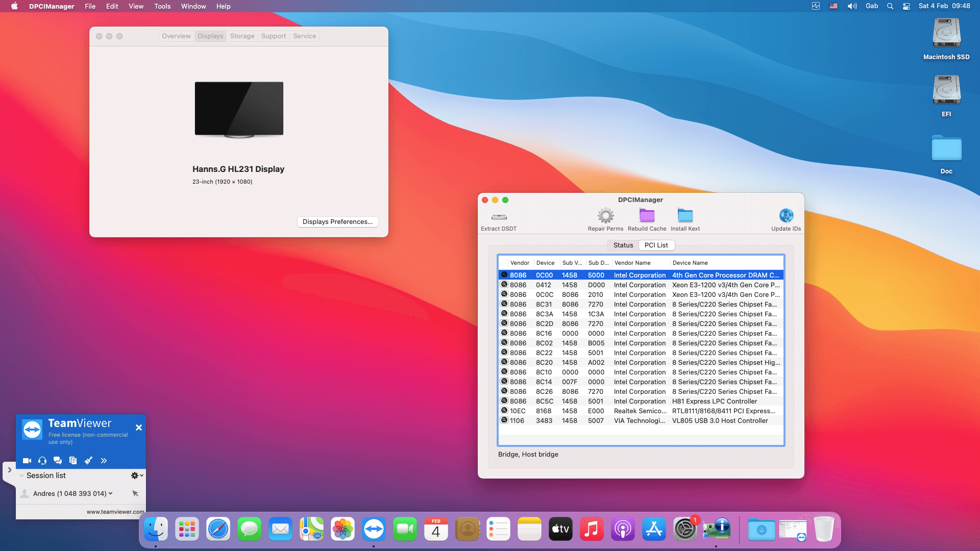Screen dimensions: 980x551
Task: Click the Displays Preferences button
Action: [x=337, y=221]
